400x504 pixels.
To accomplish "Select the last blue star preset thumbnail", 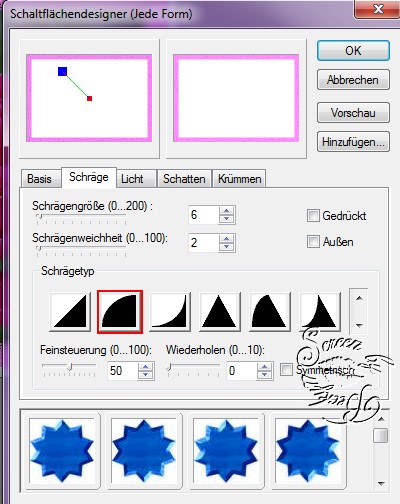I will click(x=307, y=451).
